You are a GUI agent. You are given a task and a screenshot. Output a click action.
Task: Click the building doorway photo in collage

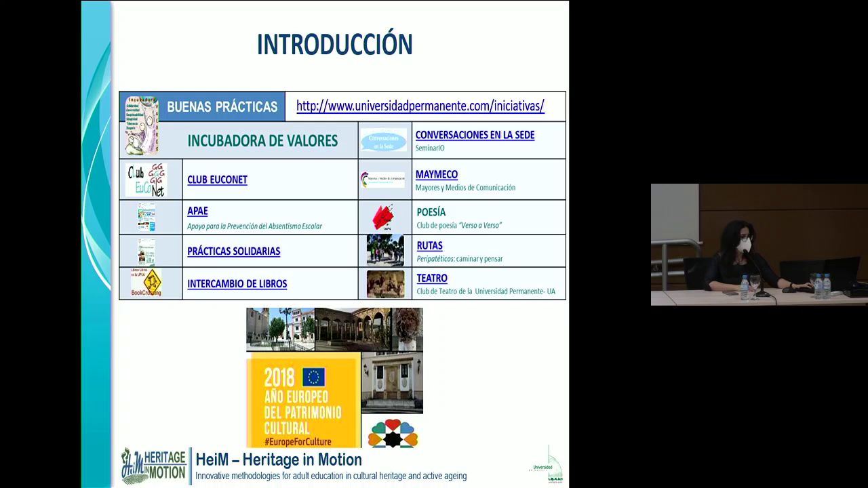click(x=392, y=382)
